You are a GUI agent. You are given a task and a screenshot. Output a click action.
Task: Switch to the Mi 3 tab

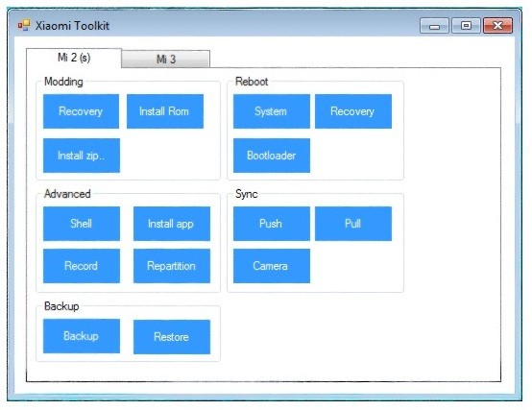pos(165,59)
